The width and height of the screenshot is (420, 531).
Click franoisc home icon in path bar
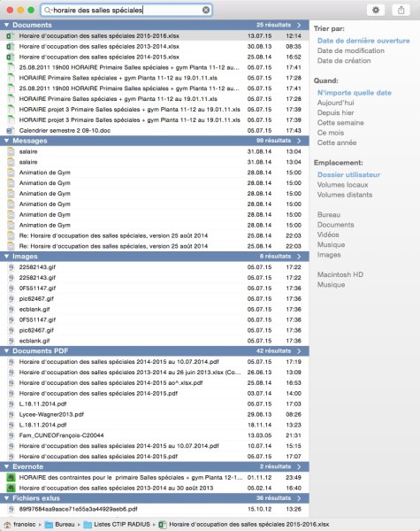(x=7, y=525)
